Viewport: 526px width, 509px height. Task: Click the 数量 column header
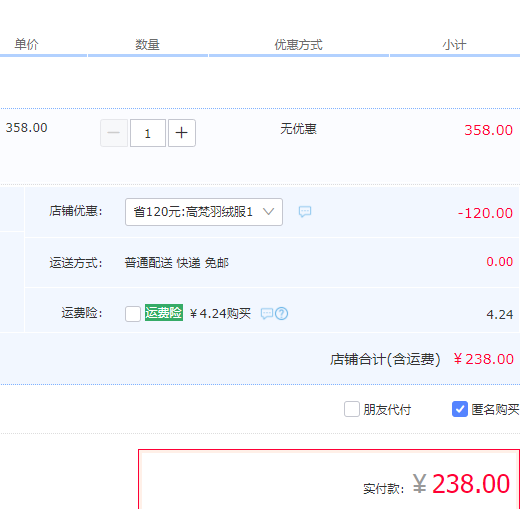tap(148, 45)
